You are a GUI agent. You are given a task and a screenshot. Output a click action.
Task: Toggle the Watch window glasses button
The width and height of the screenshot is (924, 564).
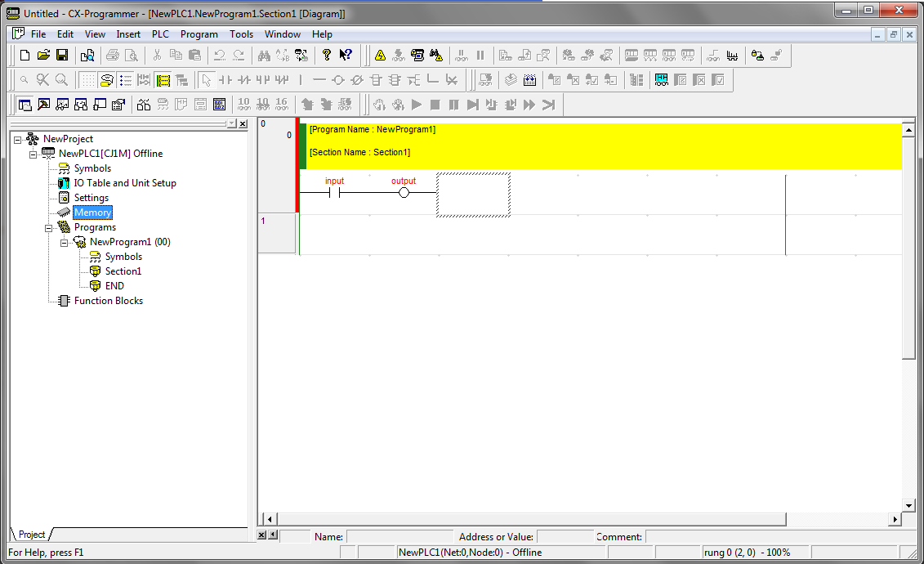[62, 105]
